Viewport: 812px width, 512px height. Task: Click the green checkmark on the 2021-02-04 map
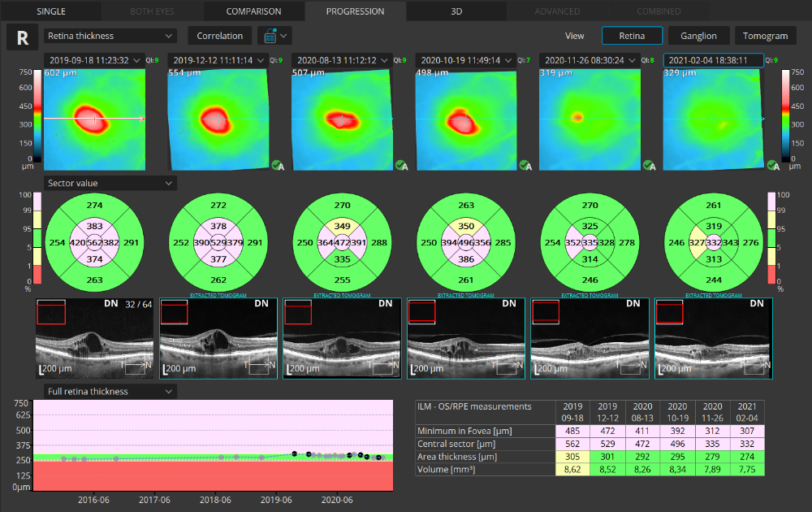tap(773, 166)
